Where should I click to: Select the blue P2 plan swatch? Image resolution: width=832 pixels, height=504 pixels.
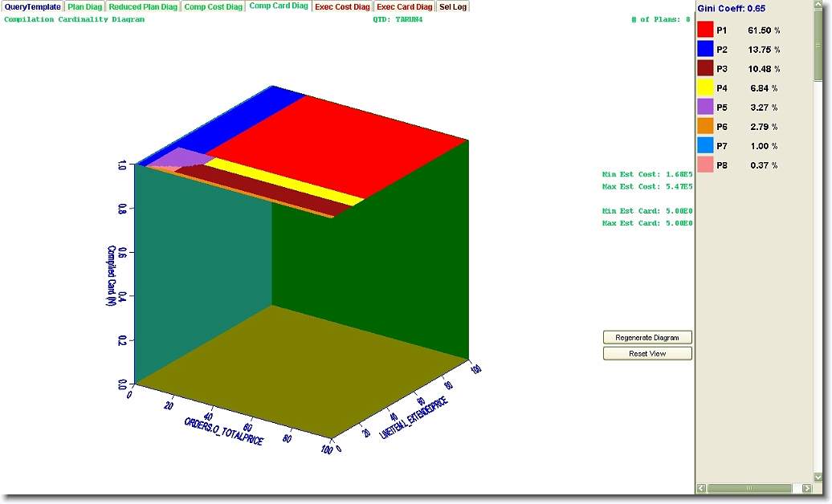click(705, 49)
